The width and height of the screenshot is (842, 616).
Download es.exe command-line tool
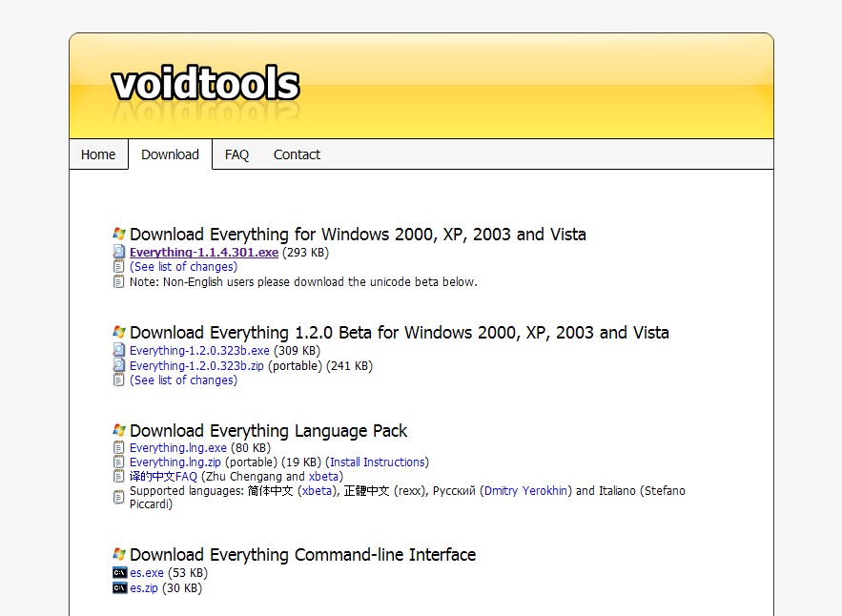tap(147, 573)
